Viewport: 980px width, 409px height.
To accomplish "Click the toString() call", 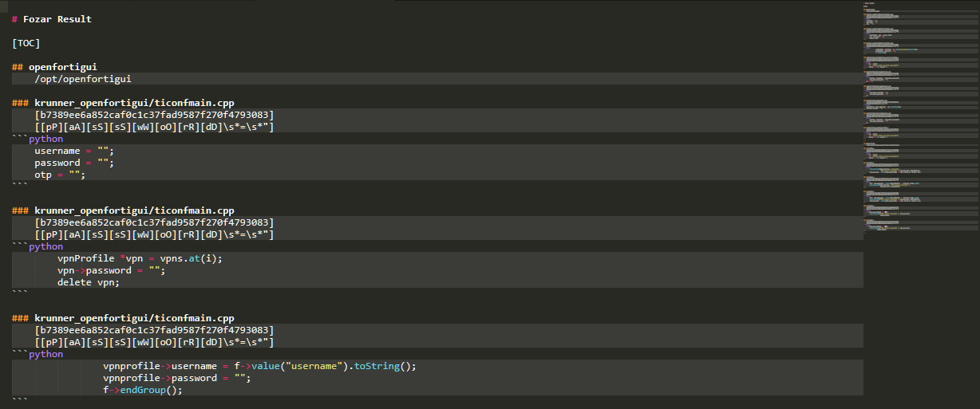I will click(x=385, y=366).
